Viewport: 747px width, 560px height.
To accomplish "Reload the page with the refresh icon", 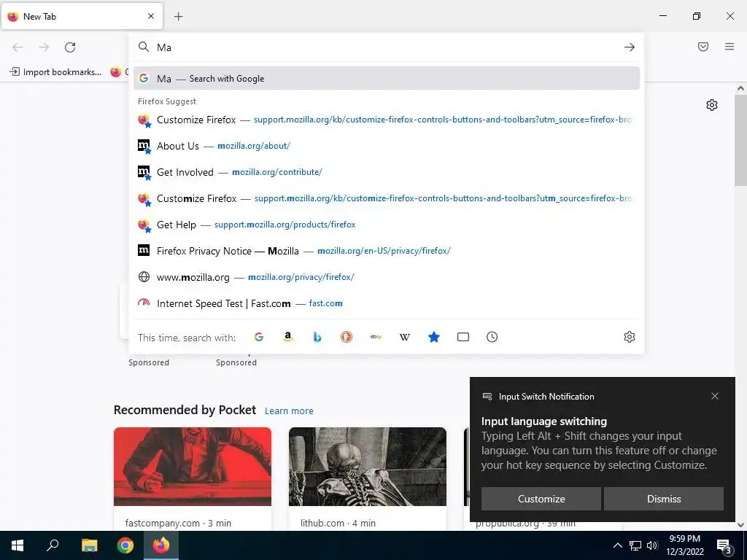I will pyautogui.click(x=70, y=47).
